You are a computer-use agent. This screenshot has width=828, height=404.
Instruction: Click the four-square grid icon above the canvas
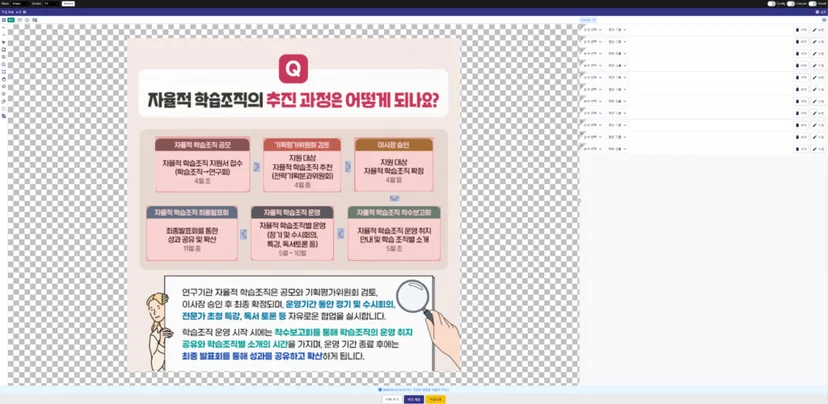pyautogui.click(x=4, y=20)
